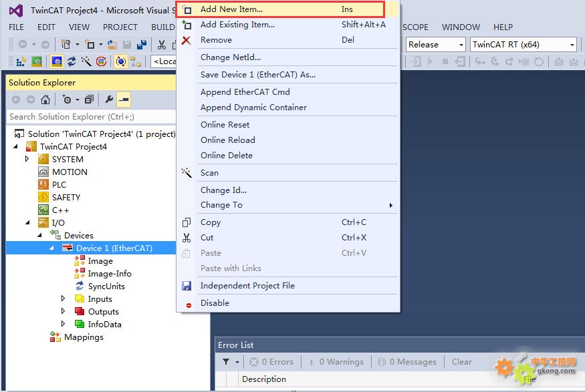Expand the Outputs tree node
The height and width of the screenshot is (392, 585).
[63, 311]
